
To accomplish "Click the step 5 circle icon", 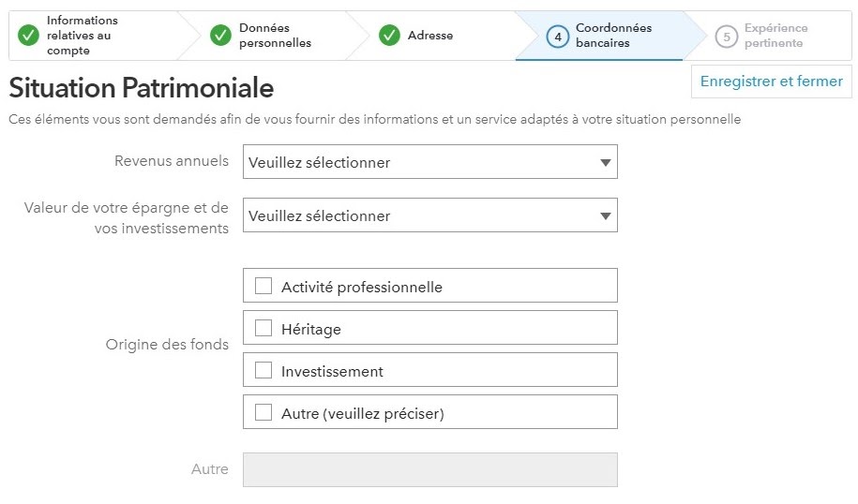I will click(726, 37).
